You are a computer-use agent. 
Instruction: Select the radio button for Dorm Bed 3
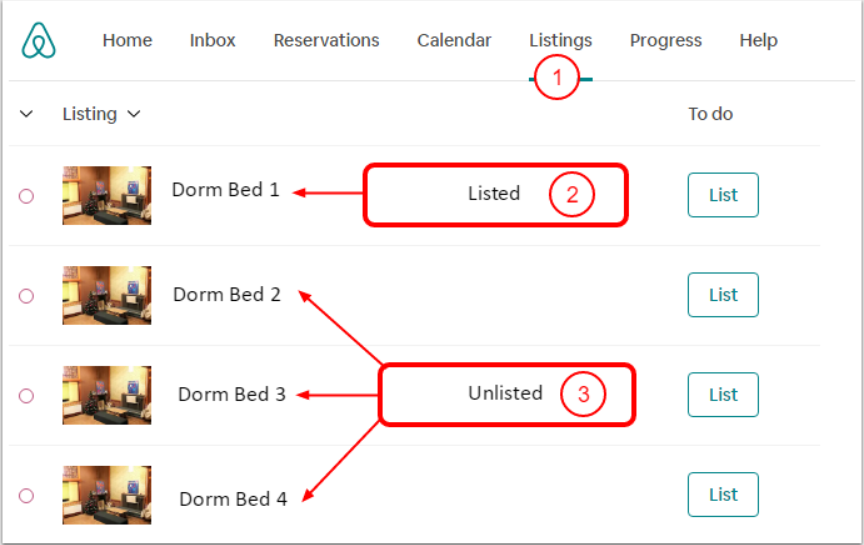coord(26,396)
